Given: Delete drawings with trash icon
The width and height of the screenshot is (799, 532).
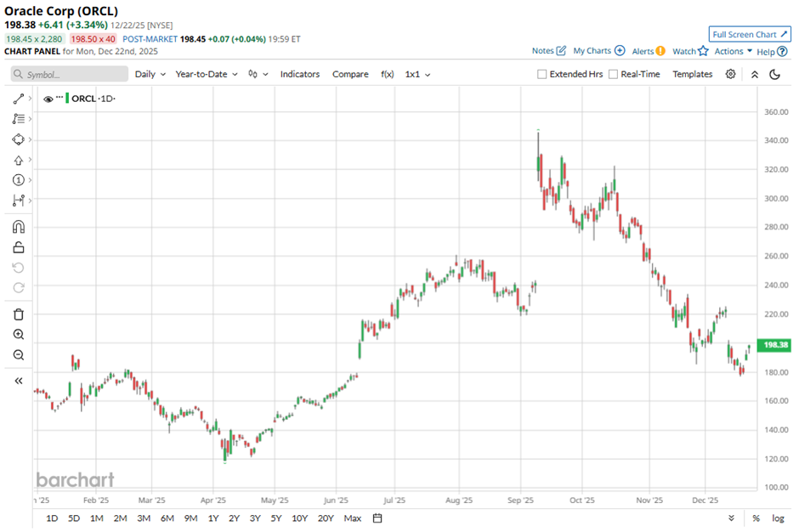Looking at the screenshot, I should tap(19, 314).
